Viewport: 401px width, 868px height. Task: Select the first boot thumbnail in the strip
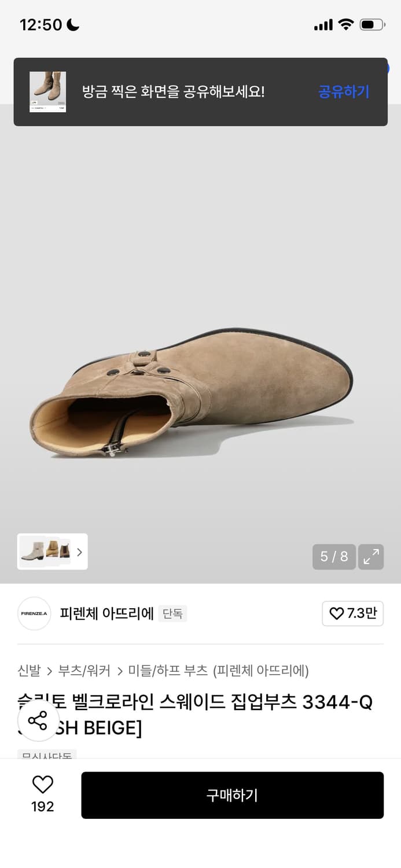(32, 551)
